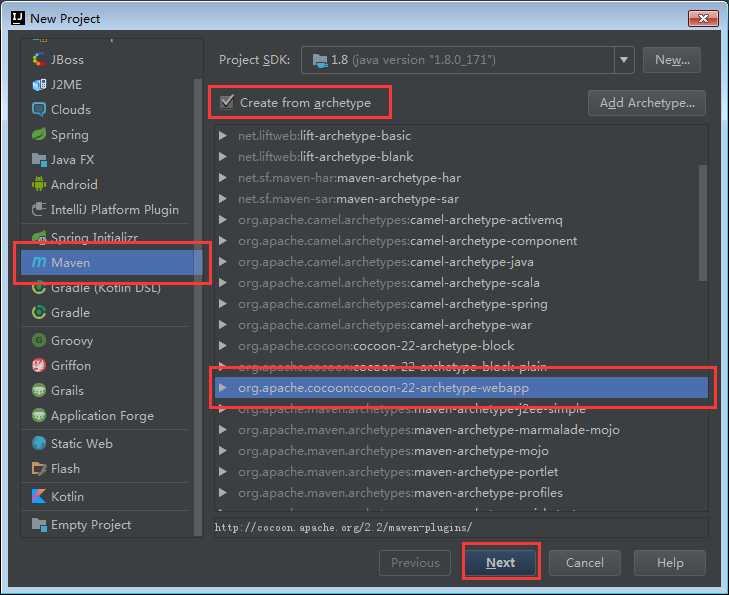Close the New Project dialog
The height and width of the screenshot is (595, 729).
(703, 18)
